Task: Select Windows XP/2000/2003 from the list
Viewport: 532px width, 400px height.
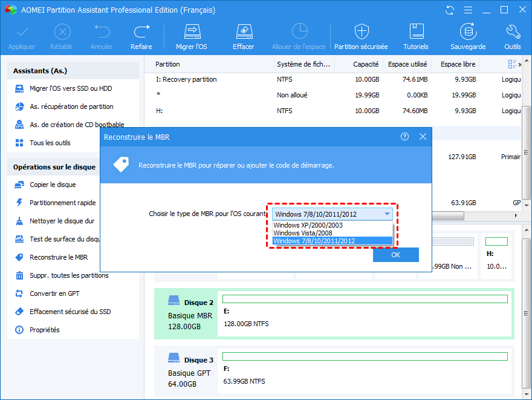Action: click(308, 225)
